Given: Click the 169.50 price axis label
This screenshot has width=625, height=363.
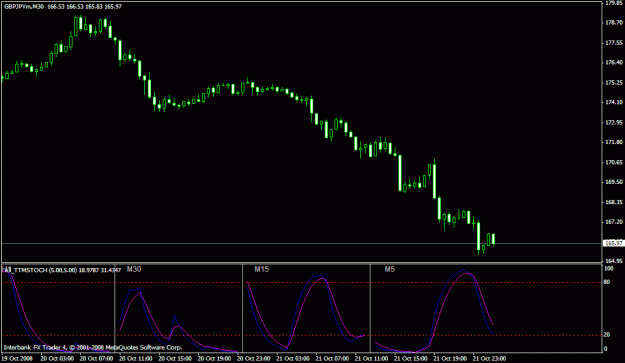Looking at the screenshot, I should tap(614, 182).
